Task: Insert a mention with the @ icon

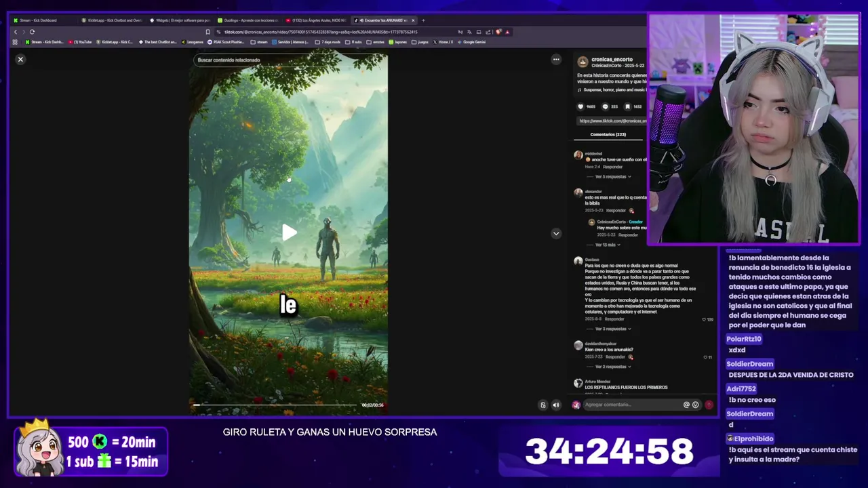Action: (x=686, y=405)
